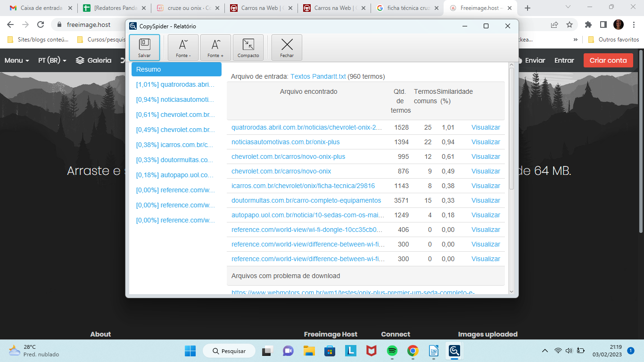
Task: Decrease font size with Fonte -
Action: tap(183, 48)
